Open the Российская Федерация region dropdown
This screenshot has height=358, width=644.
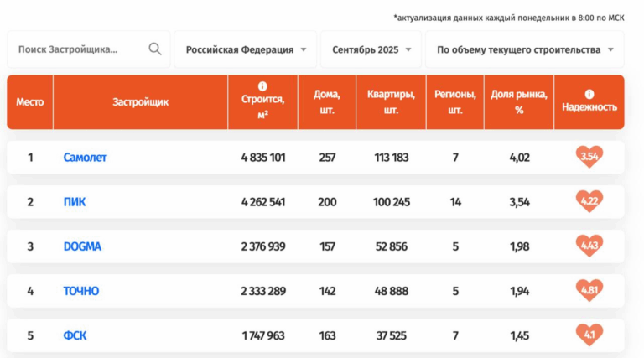click(246, 49)
